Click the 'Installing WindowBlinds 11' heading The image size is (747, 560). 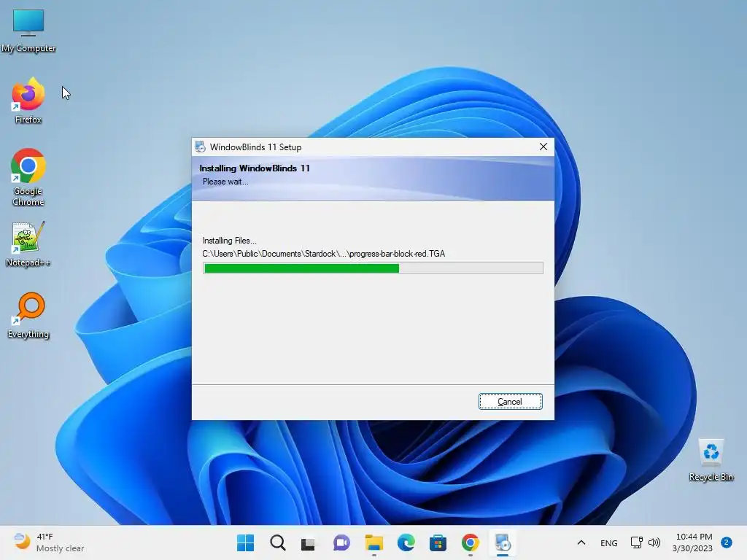coord(255,168)
